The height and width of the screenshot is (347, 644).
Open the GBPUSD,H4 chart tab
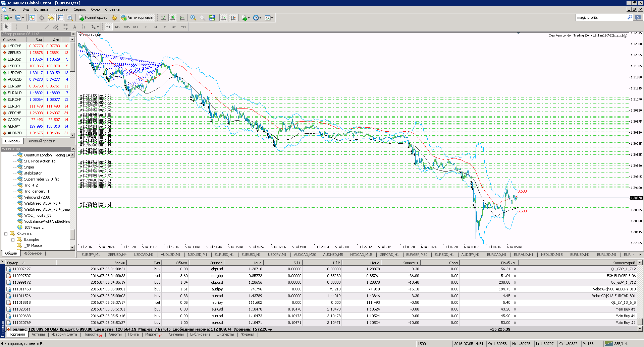(x=117, y=255)
